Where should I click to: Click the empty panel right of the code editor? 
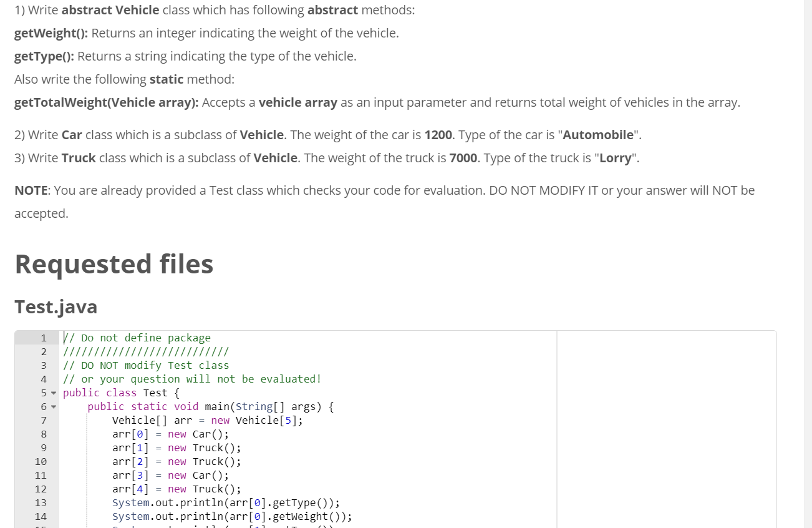(667, 431)
